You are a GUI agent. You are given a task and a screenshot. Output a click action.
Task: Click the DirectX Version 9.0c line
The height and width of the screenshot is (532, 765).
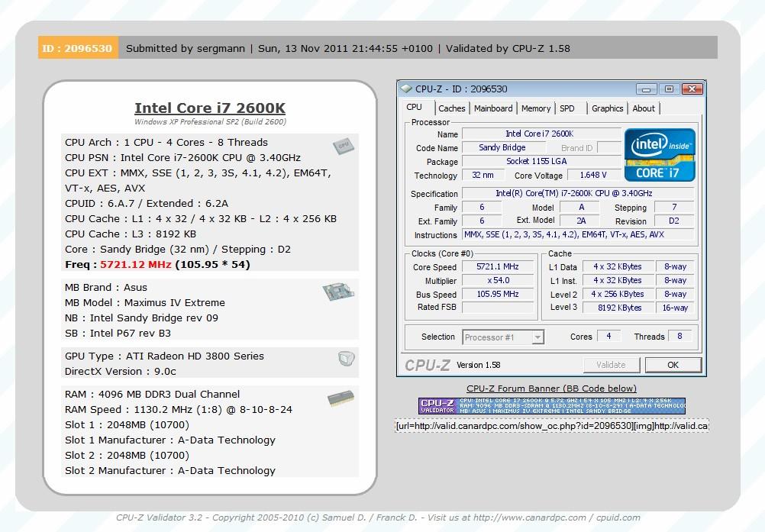pyautogui.click(x=121, y=371)
